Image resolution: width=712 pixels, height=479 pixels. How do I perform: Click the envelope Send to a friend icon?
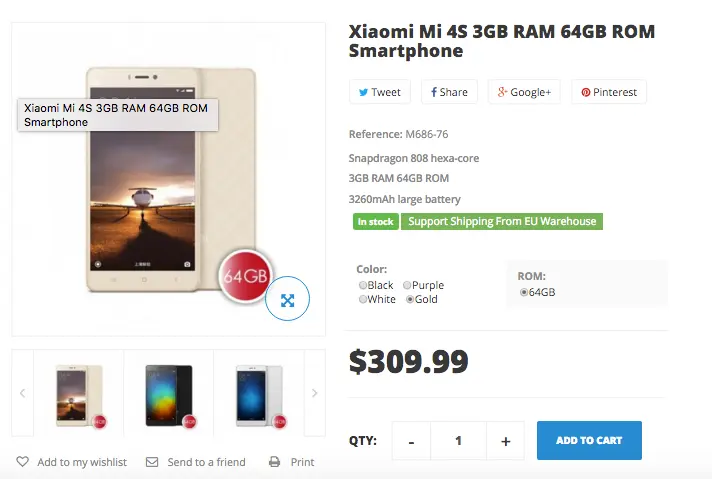click(x=152, y=462)
